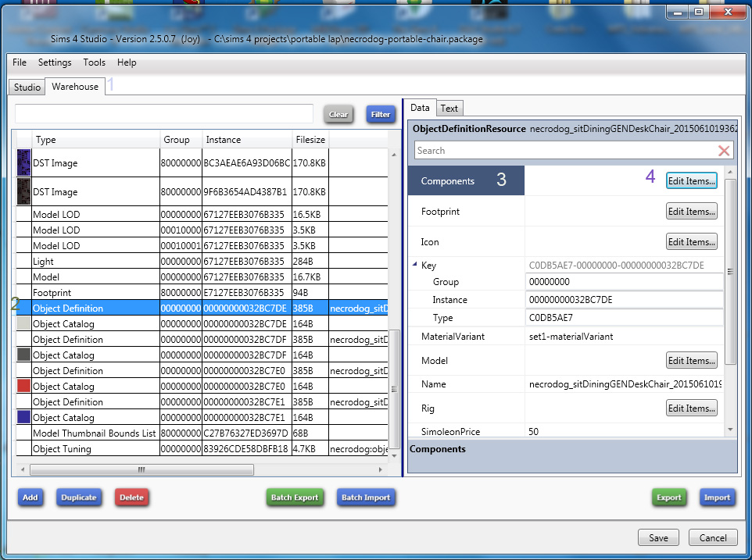Sort by the Filesize column header
The height and width of the screenshot is (560, 752).
[x=310, y=139]
